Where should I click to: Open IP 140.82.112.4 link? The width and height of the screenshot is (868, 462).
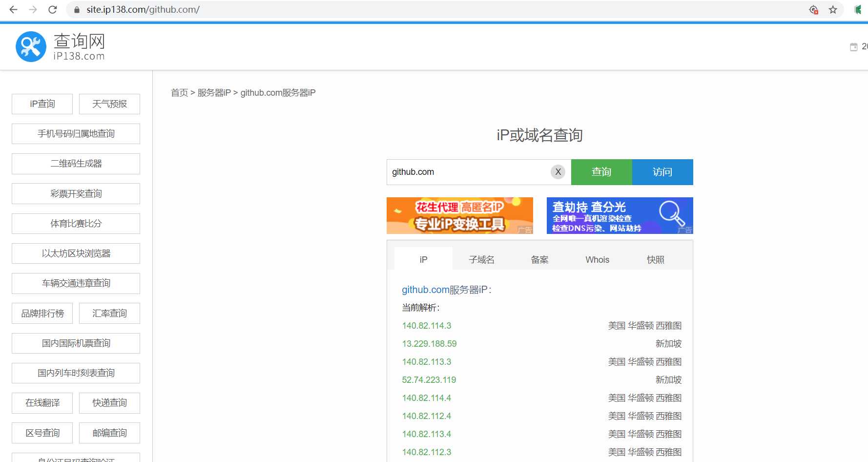tap(427, 416)
